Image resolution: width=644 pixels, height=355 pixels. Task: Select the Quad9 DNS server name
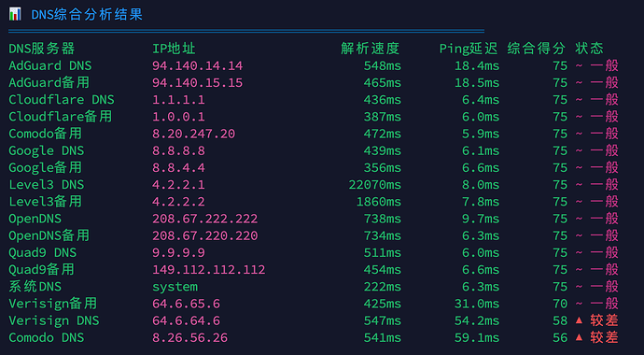(x=43, y=253)
